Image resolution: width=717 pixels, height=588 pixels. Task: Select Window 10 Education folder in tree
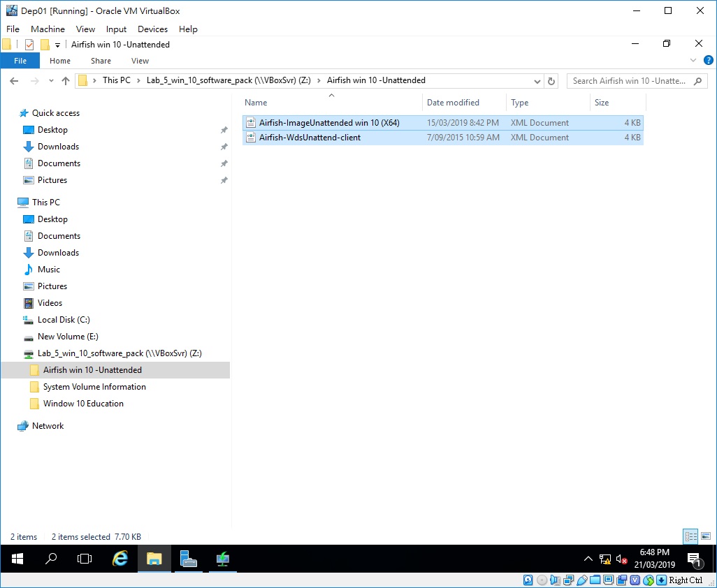83,404
